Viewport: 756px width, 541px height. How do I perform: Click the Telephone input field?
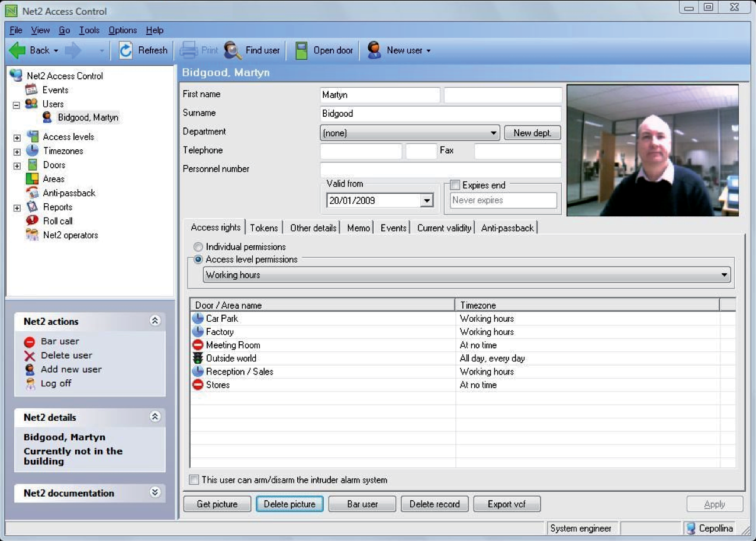pos(361,151)
